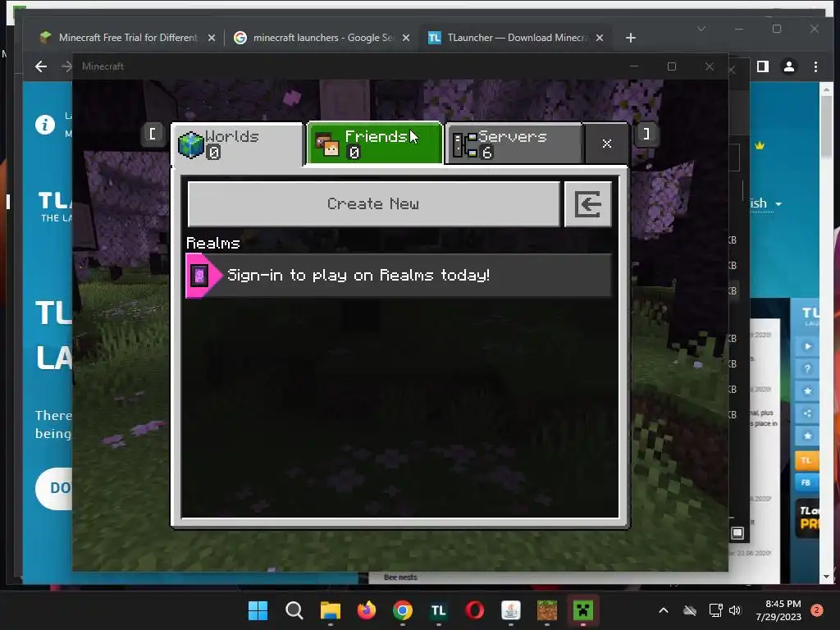This screenshot has width=840, height=630.
Task: Click the play icon in TLauncher sidebar
Action: 808,347
